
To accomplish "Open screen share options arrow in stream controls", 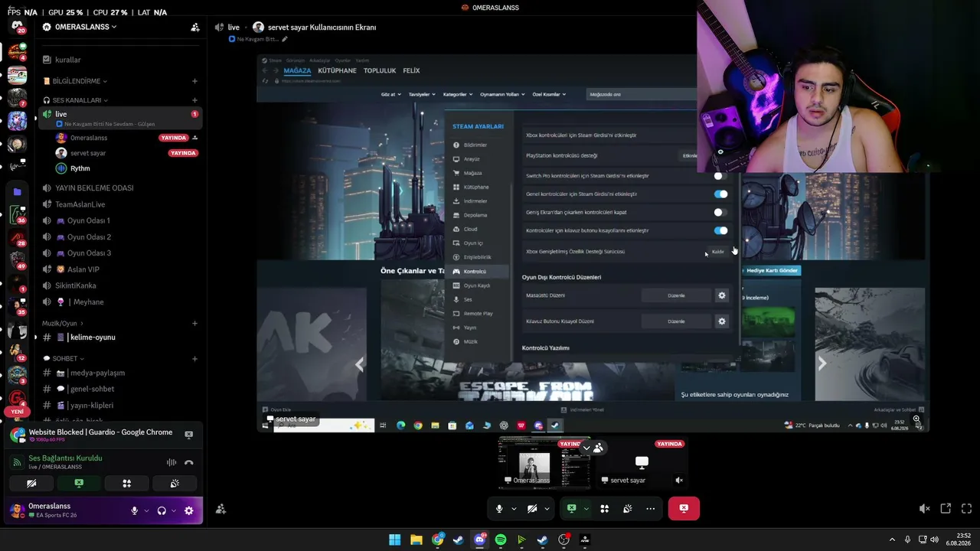I will tap(586, 508).
